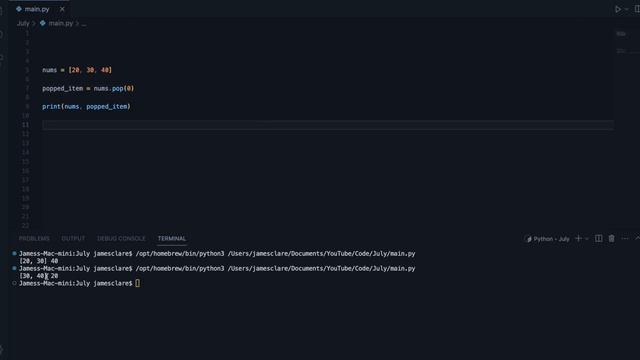Click the second terminal command decoration dot
640x360 pixels.
pos(14,268)
